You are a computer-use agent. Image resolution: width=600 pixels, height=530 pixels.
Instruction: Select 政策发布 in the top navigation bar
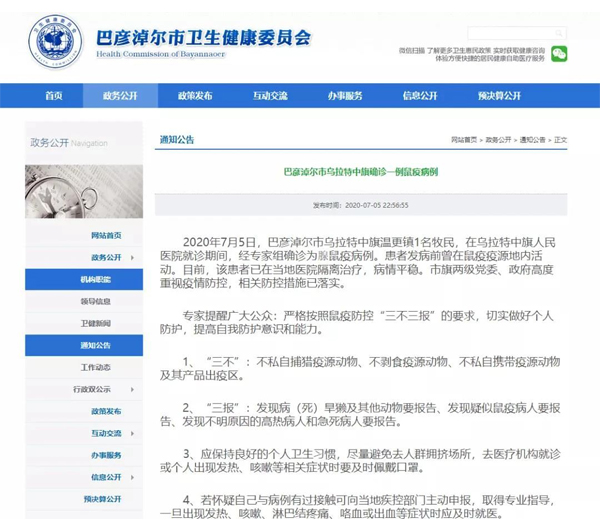(x=196, y=96)
